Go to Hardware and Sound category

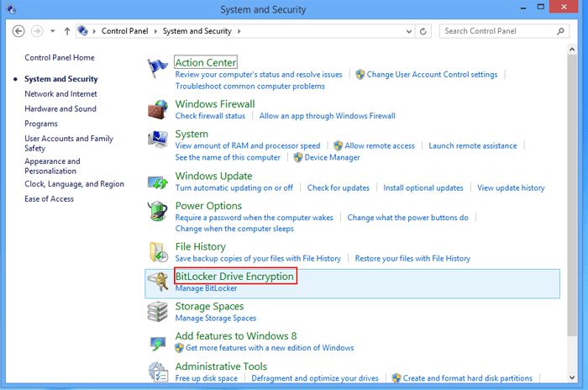(x=60, y=109)
